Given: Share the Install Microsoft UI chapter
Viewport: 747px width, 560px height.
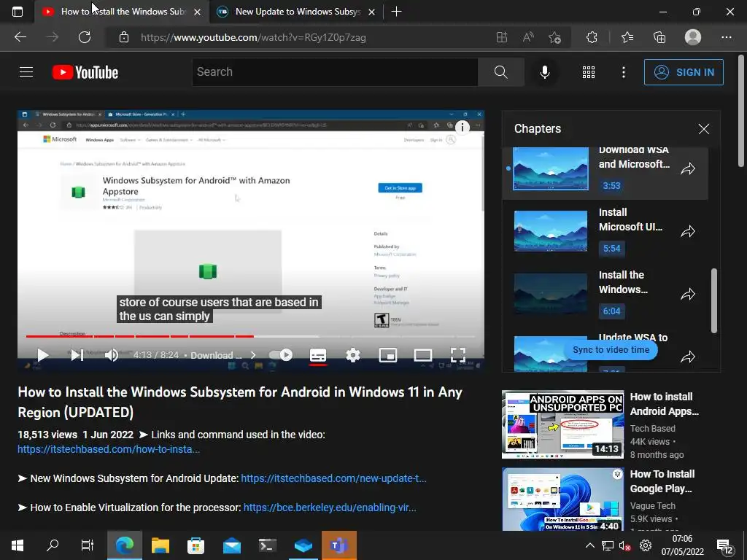Looking at the screenshot, I should pos(688,231).
